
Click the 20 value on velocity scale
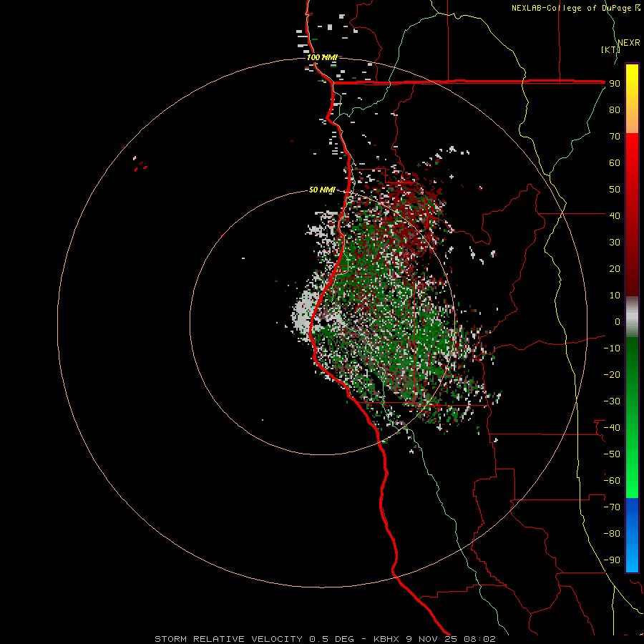tap(615, 269)
